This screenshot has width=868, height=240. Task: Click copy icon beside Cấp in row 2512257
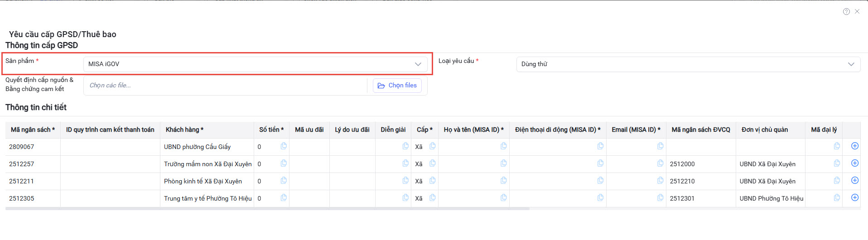[x=432, y=163]
